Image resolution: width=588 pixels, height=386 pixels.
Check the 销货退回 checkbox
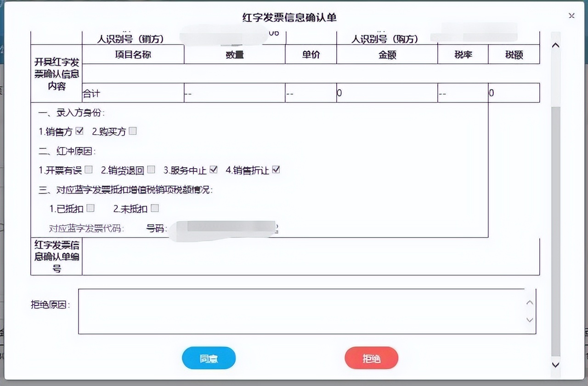click(x=151, y=169)
